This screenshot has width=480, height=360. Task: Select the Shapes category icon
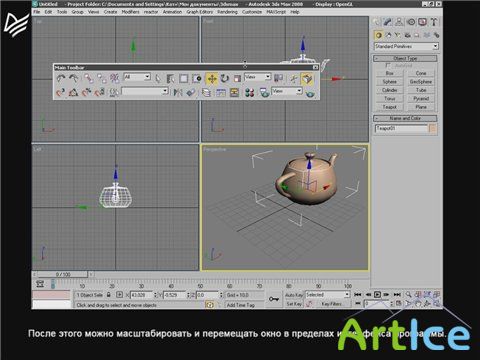pyautogui.click(x=388, y=35)
